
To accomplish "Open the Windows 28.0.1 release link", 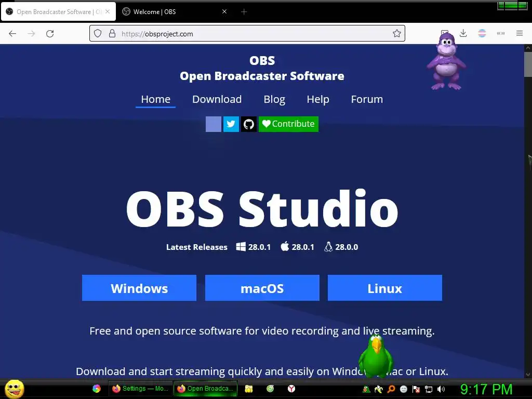I will tap(254, 247).
